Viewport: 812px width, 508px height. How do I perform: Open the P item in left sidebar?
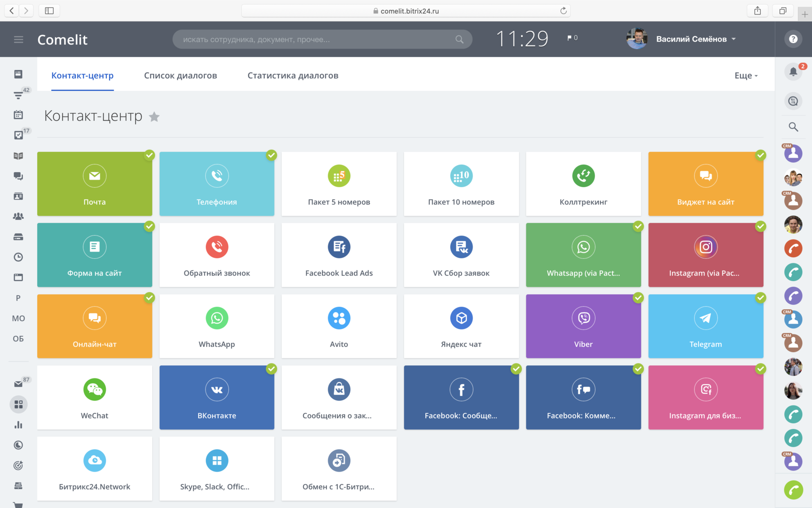coord(18,298)
